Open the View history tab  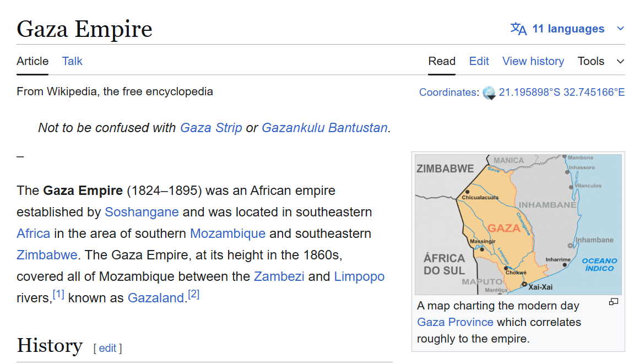point(533,61)
